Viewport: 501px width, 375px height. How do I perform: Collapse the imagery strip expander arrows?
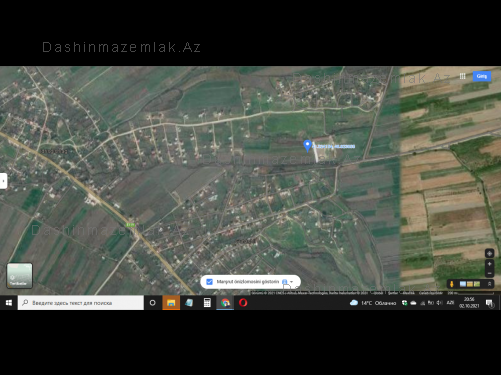pyautogui.click(x=489, y=284)
